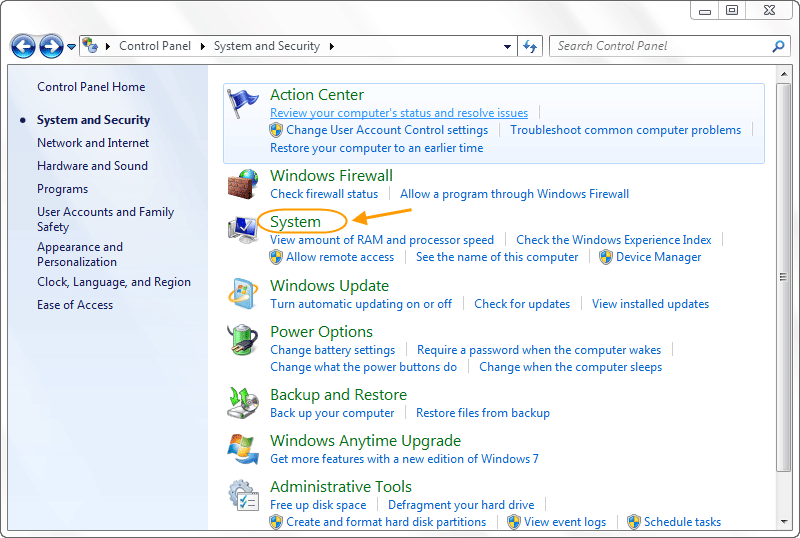Open Clock, Language, and Region category
This screenshot has width=800, height=538.
click(x=114, y=282)
